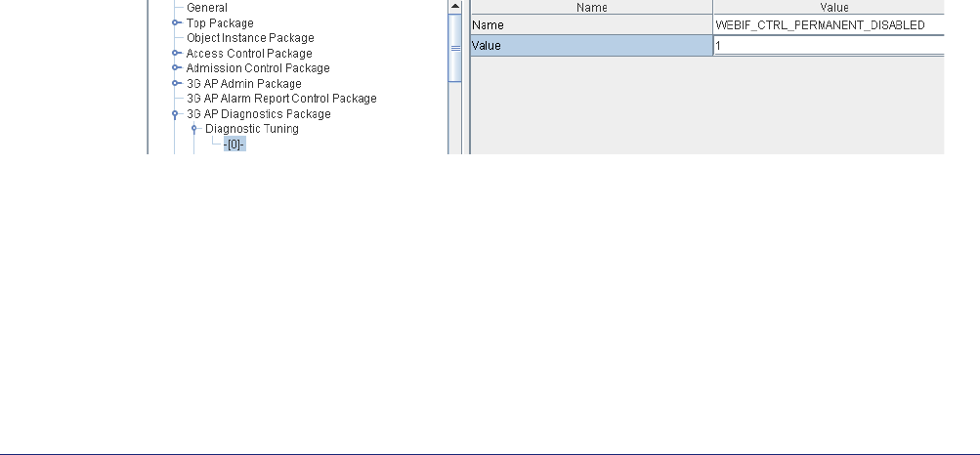
Task: Click 3G AP Diagnostics Package label
Action: pos(259,114)
